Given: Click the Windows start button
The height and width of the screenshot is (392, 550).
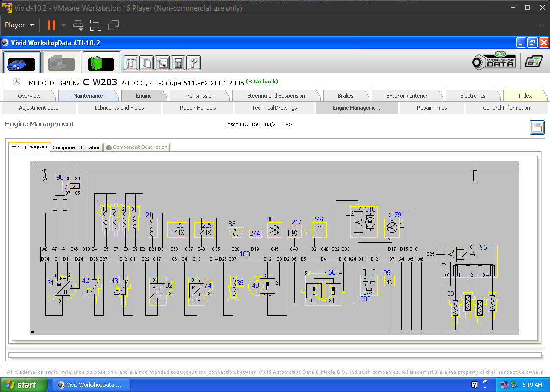Looking at the screenshot, I should (x=24, y=385).
